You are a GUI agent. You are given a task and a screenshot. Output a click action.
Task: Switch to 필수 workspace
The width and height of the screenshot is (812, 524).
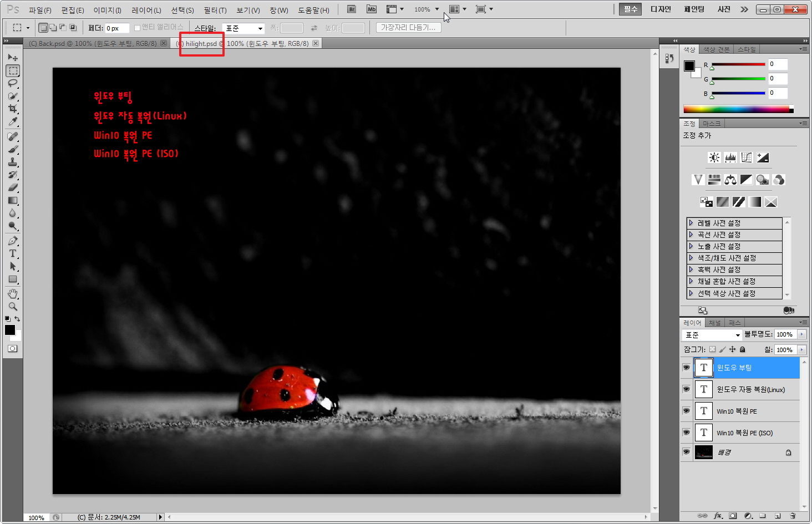click(631, 9)
